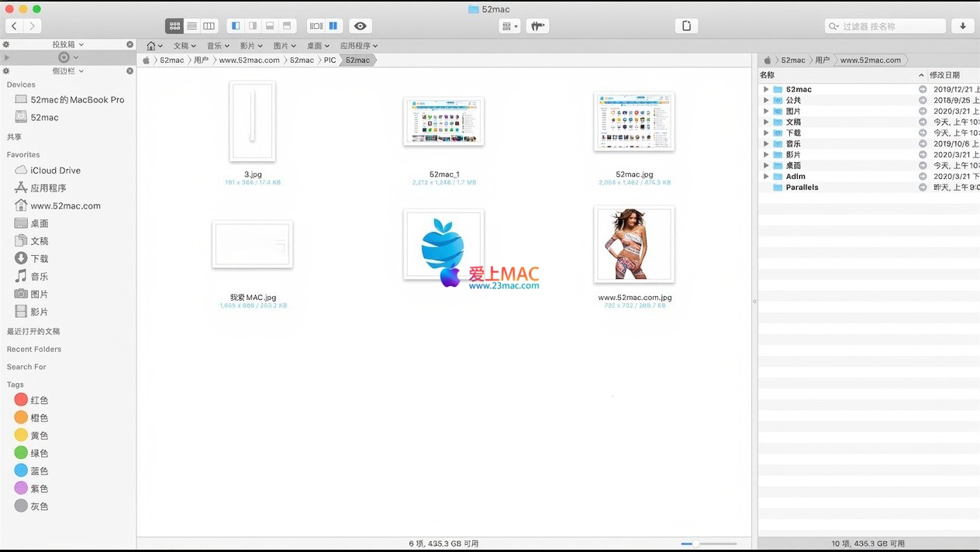Click the caliper tool icon
This screenshot has width=980, height=552.
point(537,26)
